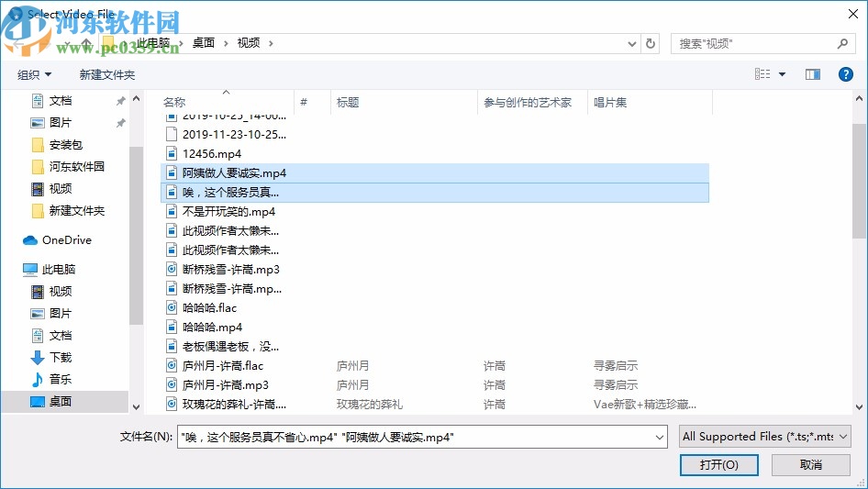Select file 断桥残雪-许嵩.mp... video
The height and width of the screenshot is (489, 868).
[x=232, y=289]
